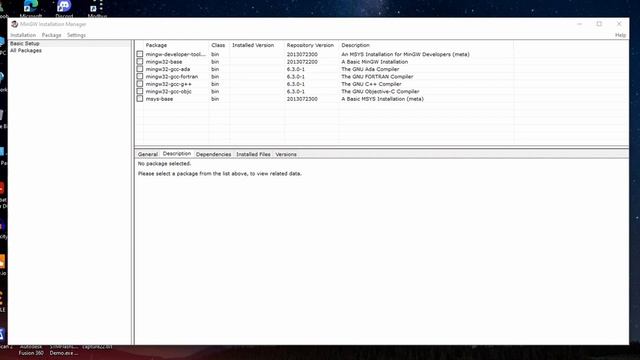640x360 pixels.
Task: Sort by Repository Version column header
Action: click(311, 45)
